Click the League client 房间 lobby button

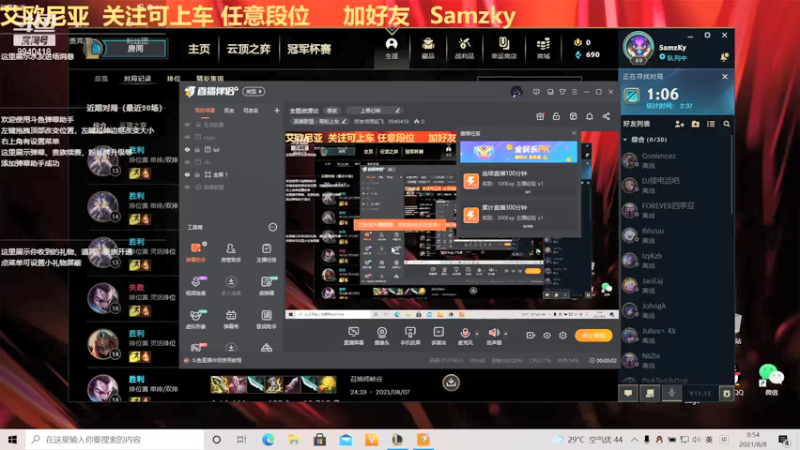(135, 48)
